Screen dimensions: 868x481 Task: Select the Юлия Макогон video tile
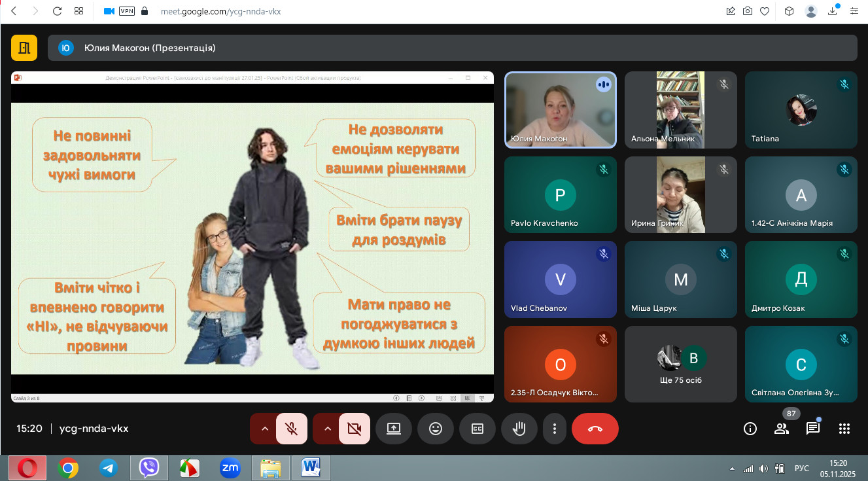coord(560,109)
